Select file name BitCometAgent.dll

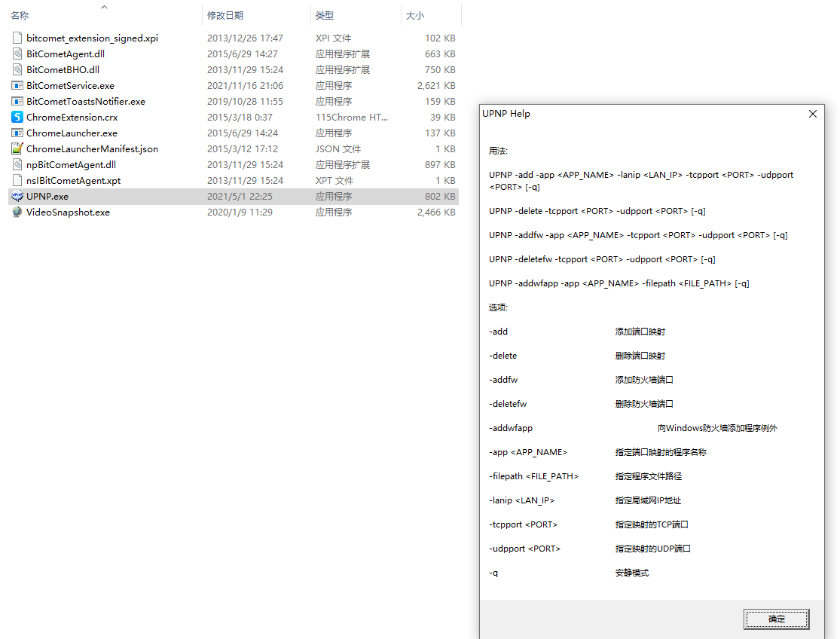tap(66, 54)
